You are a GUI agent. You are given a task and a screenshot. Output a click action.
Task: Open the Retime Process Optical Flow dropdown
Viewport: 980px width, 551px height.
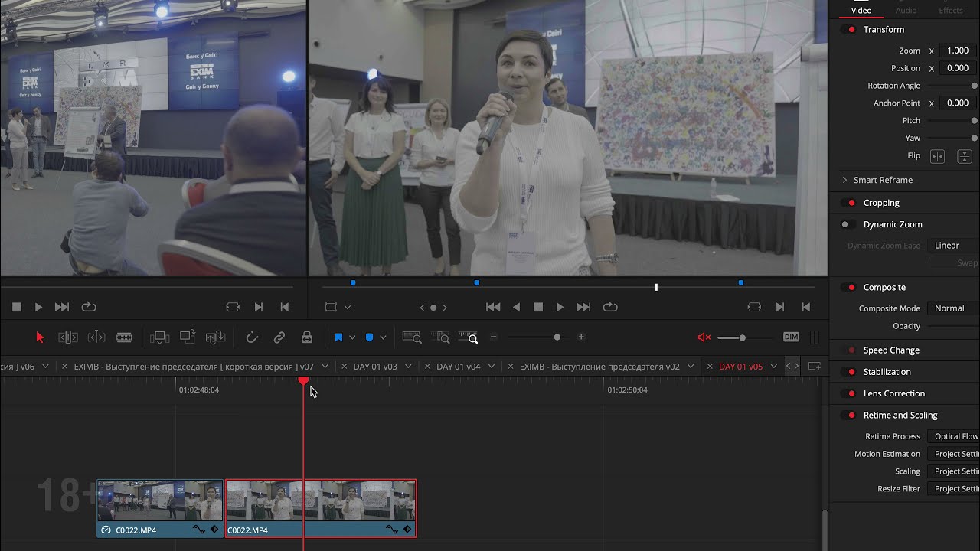953,436
